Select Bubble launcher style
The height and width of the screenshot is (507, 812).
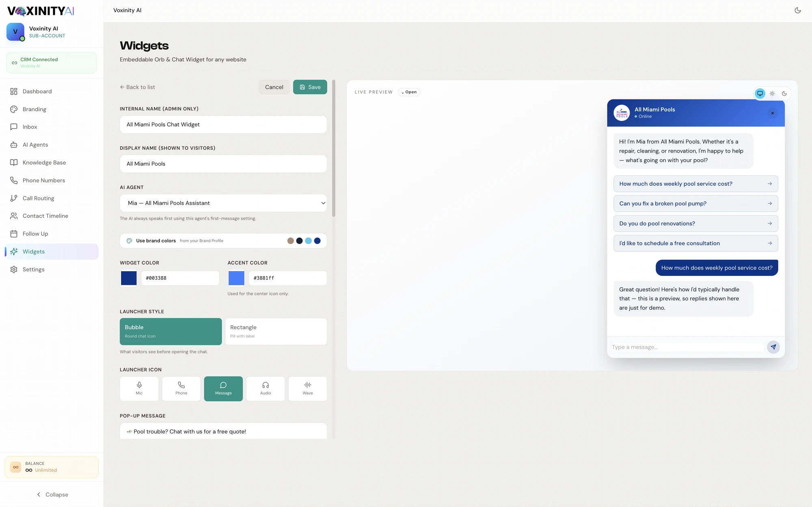(x=171, y=332)
